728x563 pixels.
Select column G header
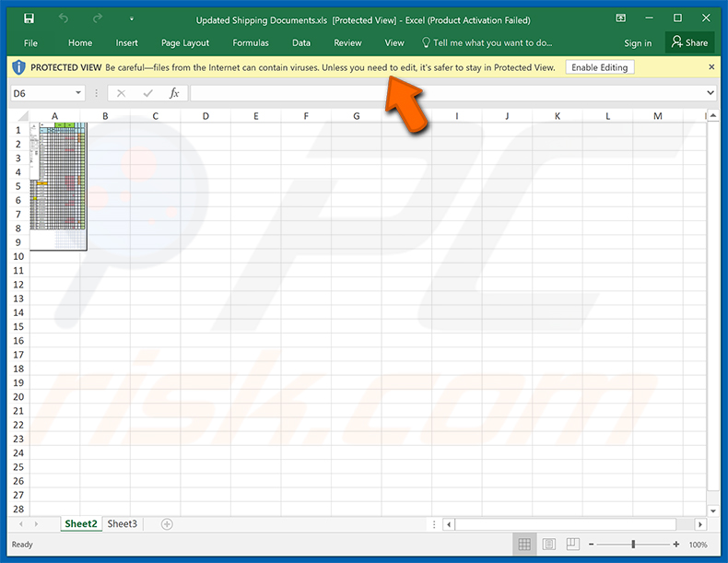coord(356,116)
